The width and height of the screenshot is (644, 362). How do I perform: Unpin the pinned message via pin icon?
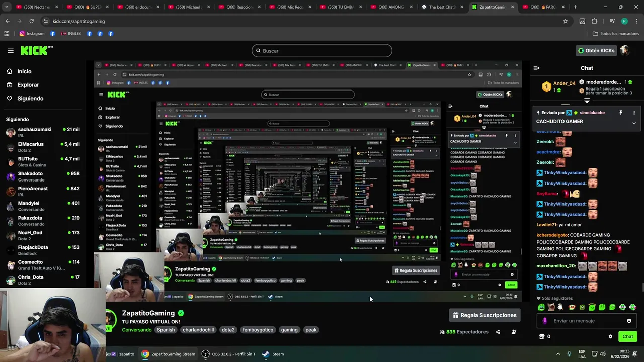620,113
